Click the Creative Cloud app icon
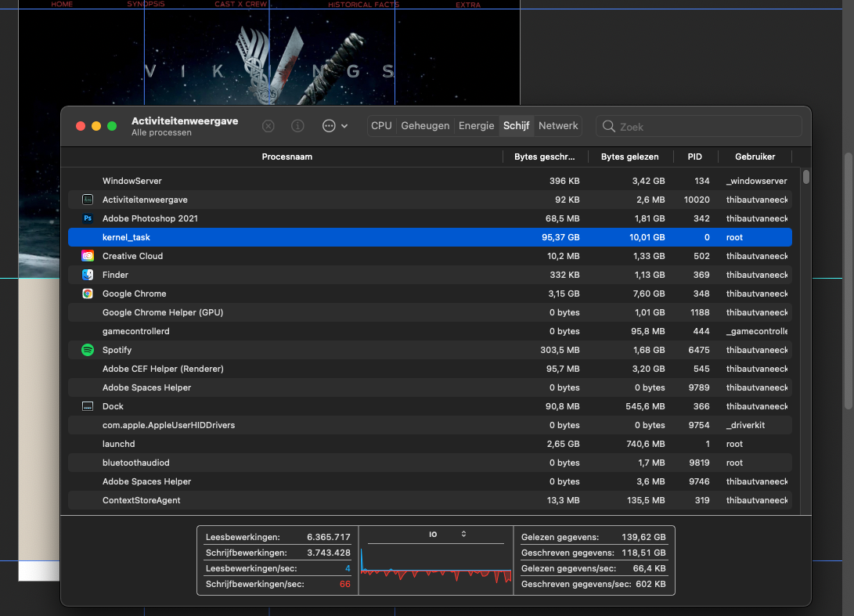 click(88, 256)
